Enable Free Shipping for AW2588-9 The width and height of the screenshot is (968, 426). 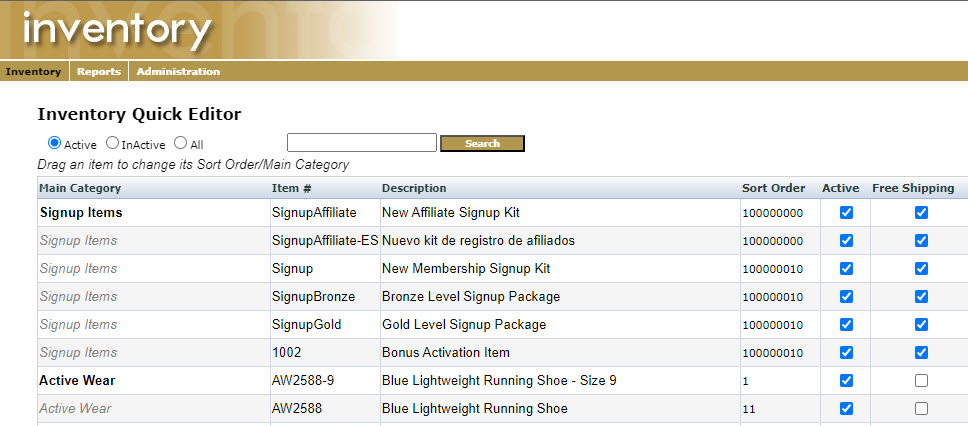tap(921, 381)
